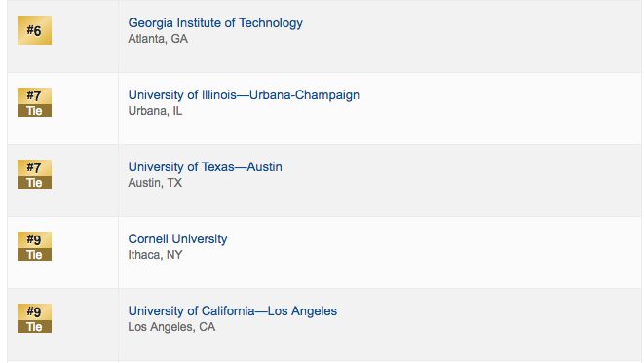
Task: Click the Atlanta, GA location text
Action: (x=158, y=39)
